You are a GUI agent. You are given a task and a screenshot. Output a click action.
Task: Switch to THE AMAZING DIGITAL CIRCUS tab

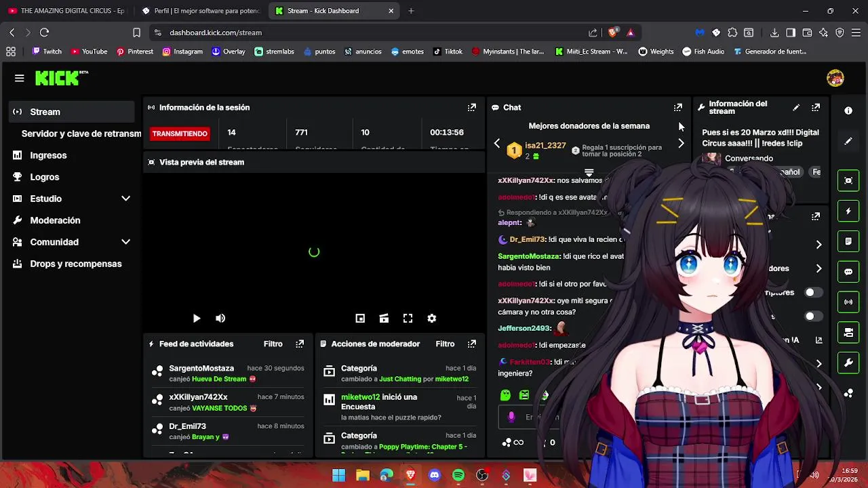point(66,11)
